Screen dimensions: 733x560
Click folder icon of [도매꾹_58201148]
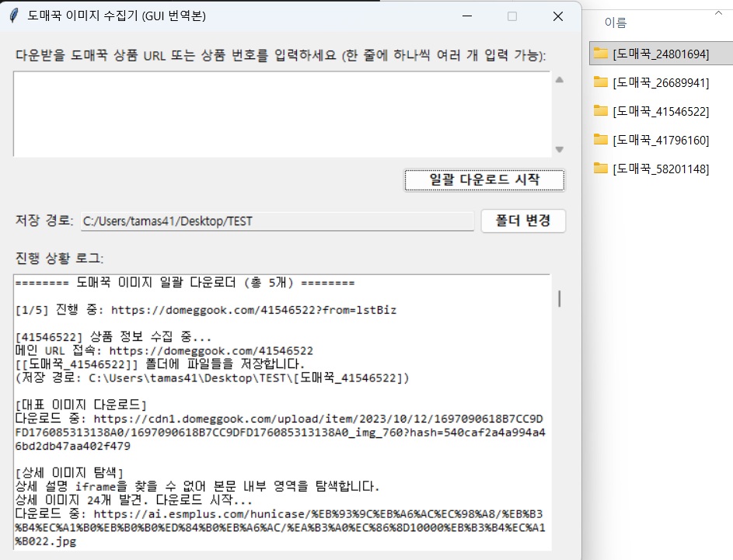point(600,168)
